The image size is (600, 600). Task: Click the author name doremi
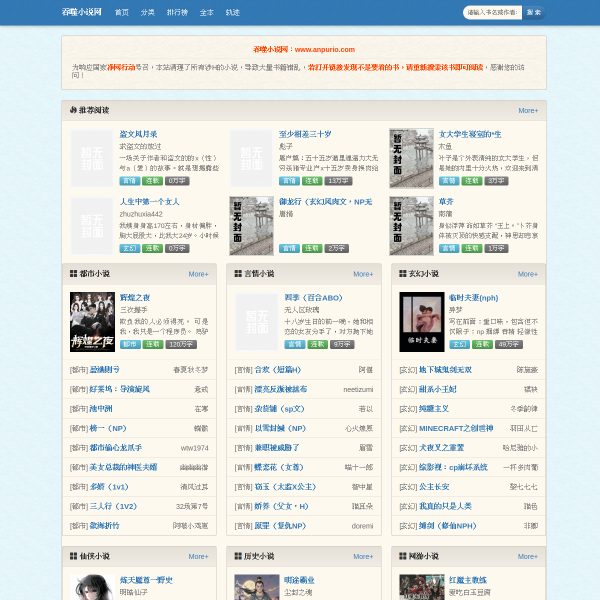[x=362, y=526]
